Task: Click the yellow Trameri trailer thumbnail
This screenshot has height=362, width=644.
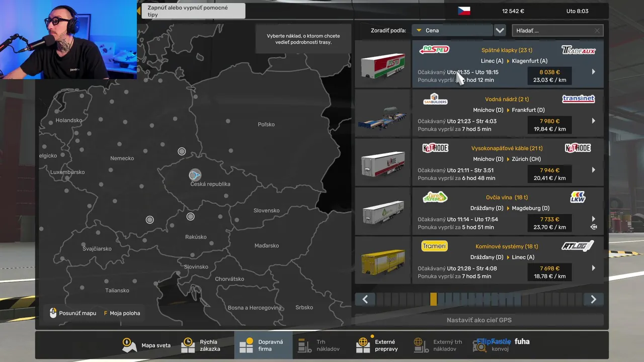Action: click(x=383, y=260)
